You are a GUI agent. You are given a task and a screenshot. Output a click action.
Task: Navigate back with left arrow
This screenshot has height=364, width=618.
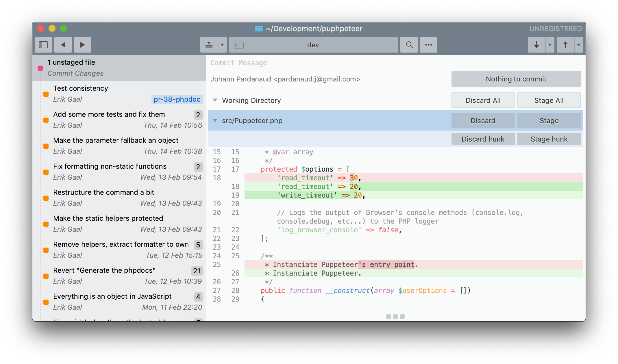63,45
